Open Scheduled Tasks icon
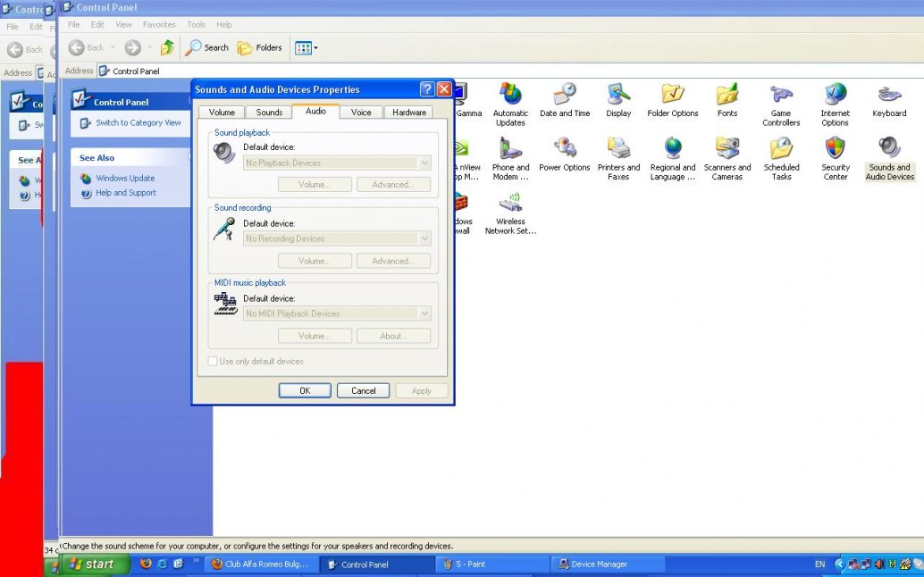 (x=781, y=149)
